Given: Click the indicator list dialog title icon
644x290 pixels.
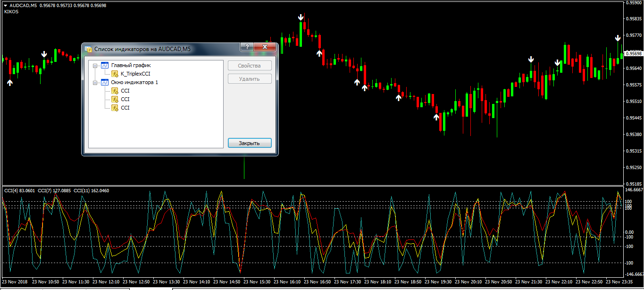Looking at the screenshot, I should click(x=88, y=49).
